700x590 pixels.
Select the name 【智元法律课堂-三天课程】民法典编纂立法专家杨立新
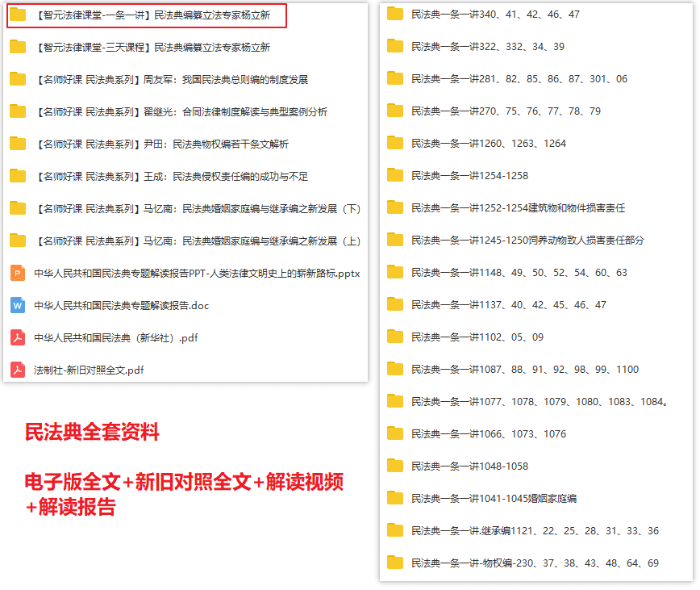coord(152,48)
